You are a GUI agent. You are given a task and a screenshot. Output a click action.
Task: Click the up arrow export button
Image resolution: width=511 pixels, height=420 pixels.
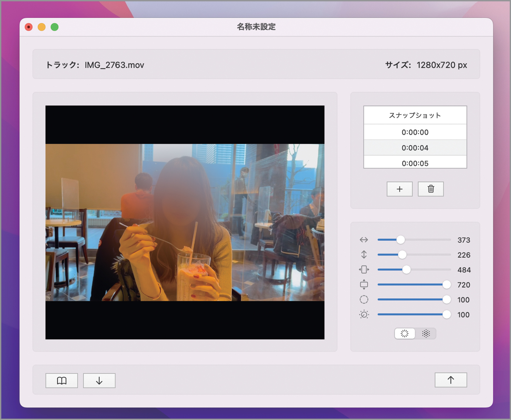click(x=450, y=380)
